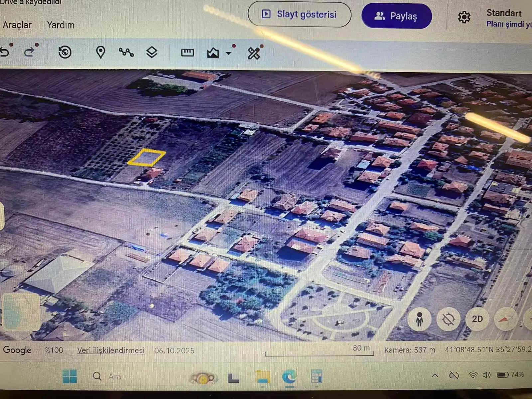Show hidden system tray icons
This screenshot has width=532, height=399.
435,375
